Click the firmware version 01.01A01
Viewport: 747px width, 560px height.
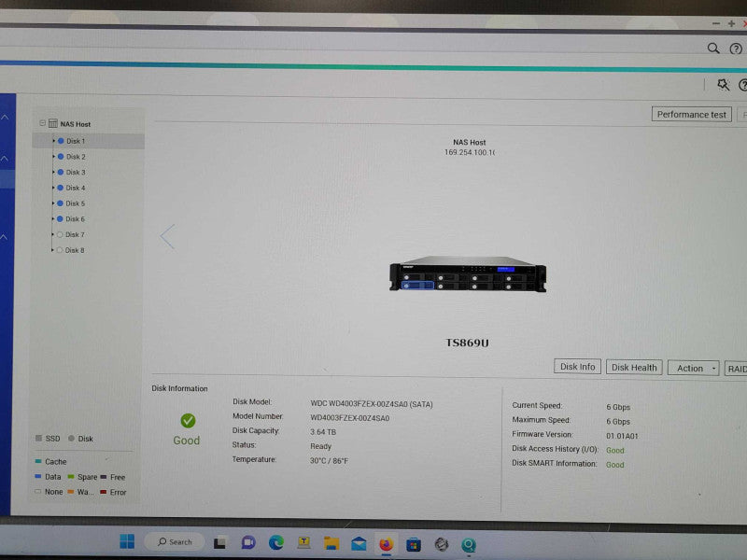[622, 436]
